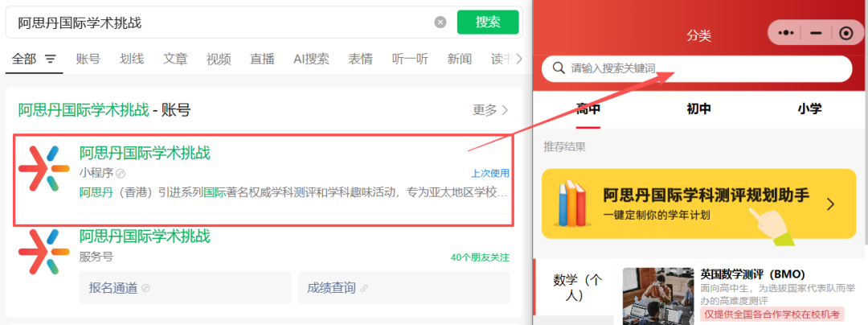Switch to the 表情 tab

click(360, 59)
